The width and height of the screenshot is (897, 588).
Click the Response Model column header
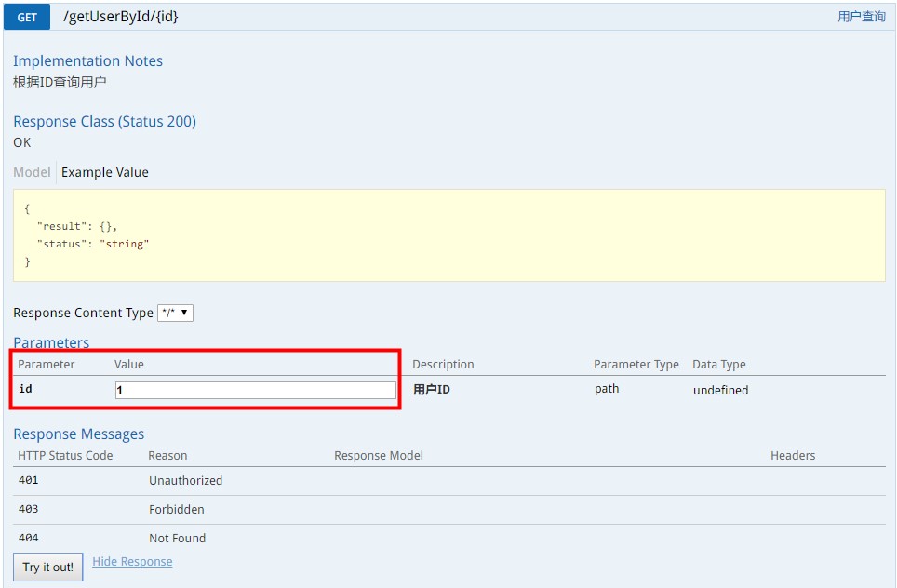(x=379, y=455)
